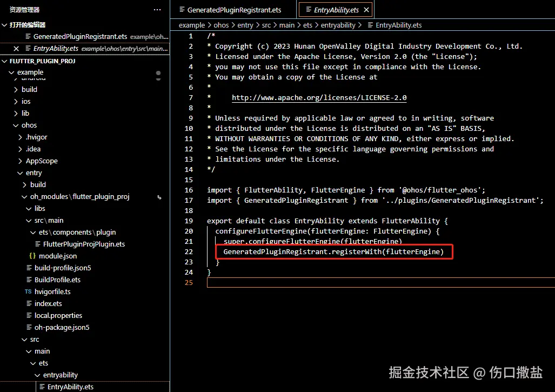Click the entryability breadcrumb segment
The height and width of the screenshot is (392, 555).
338,25
